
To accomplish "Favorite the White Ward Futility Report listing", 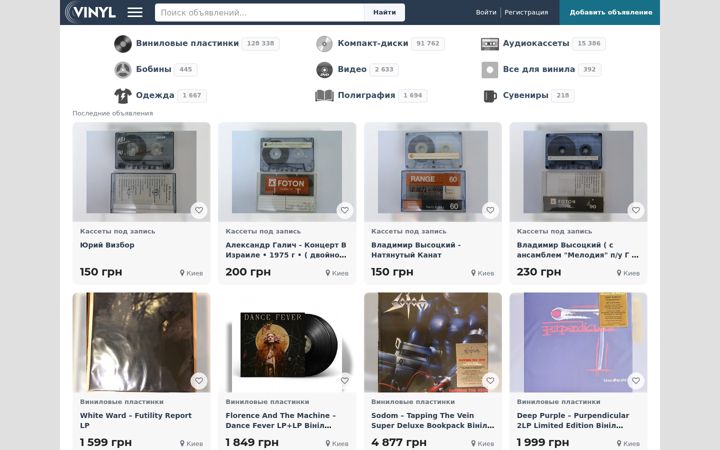I will 199,381.
